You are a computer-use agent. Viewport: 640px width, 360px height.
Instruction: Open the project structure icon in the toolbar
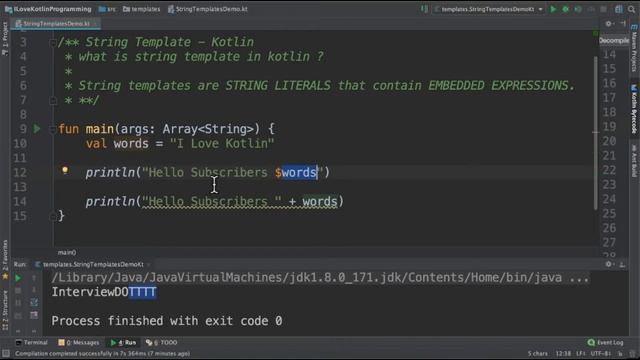[619, 9]
